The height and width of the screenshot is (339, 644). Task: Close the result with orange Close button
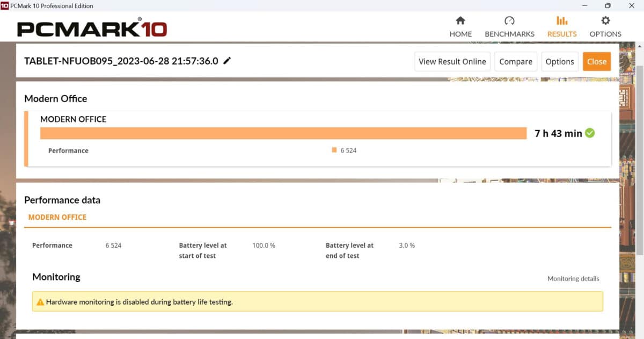597,61
